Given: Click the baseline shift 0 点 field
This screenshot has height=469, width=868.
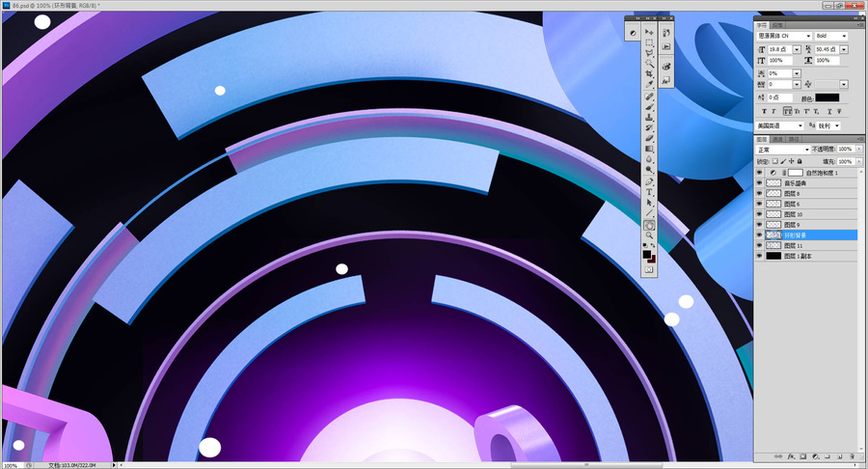Looking at the screenshot, I should 780,97.
